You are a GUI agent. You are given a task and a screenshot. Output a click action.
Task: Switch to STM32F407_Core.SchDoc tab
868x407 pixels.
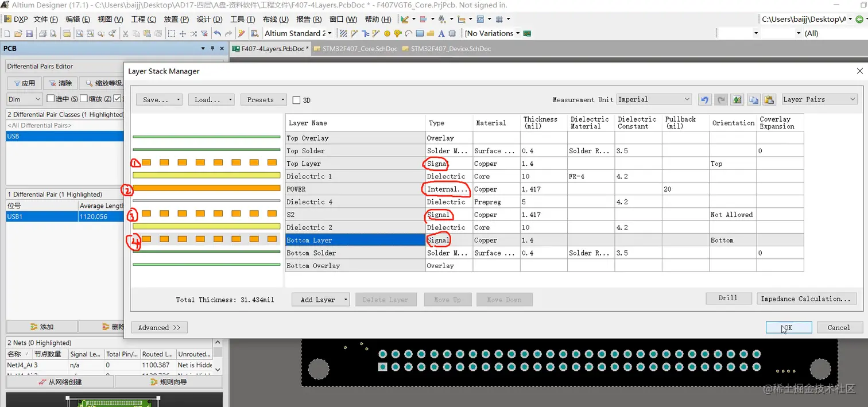click(355, 49)
